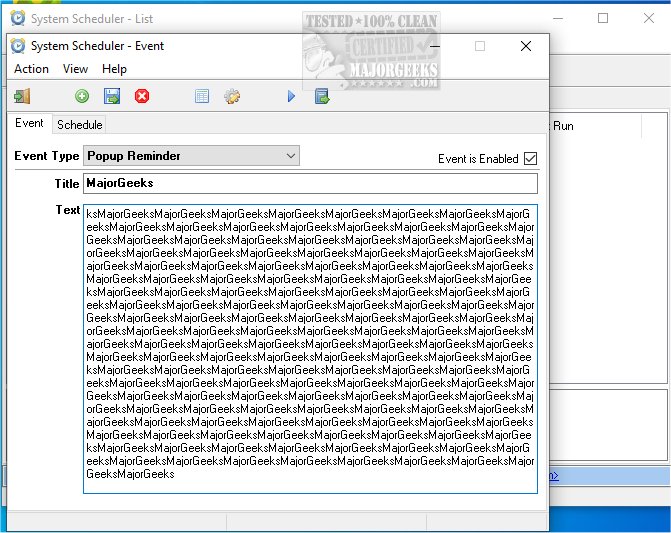Click the green plus new event icon

point(82,96)
